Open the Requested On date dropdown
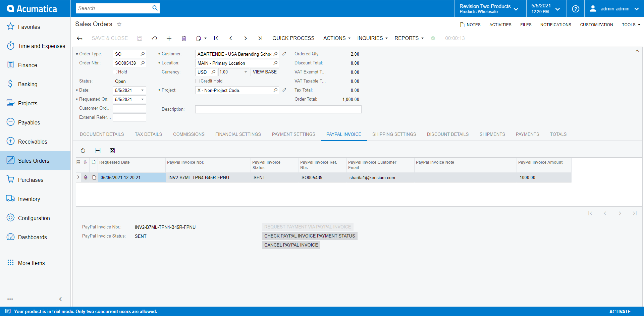Image resolution: width=644 pixels, height=316 pixels. point(142,99)
